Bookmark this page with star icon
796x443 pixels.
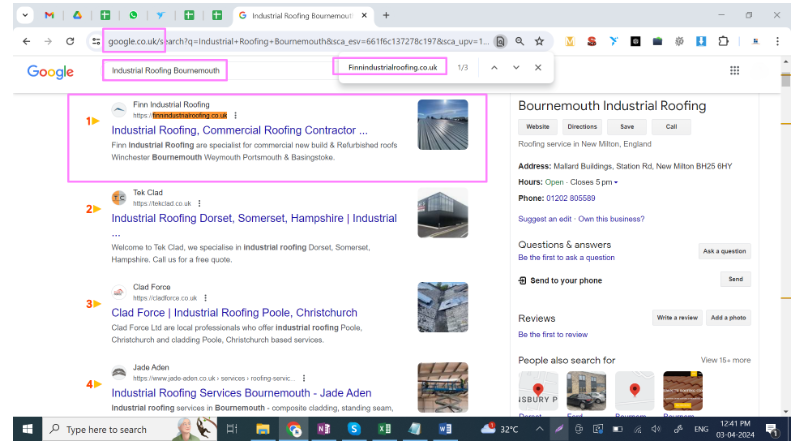[539, 42]
